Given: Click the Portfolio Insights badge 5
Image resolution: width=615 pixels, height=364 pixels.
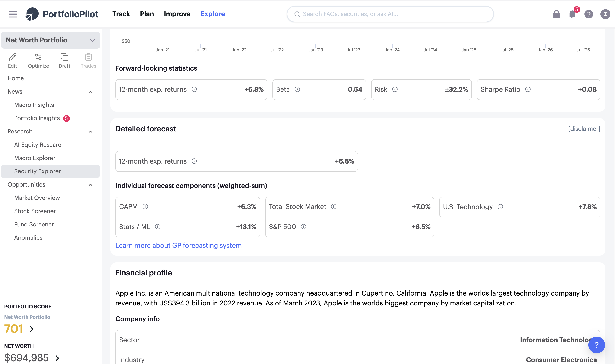Looking at the screenshot, I should (x=66, y=118).
